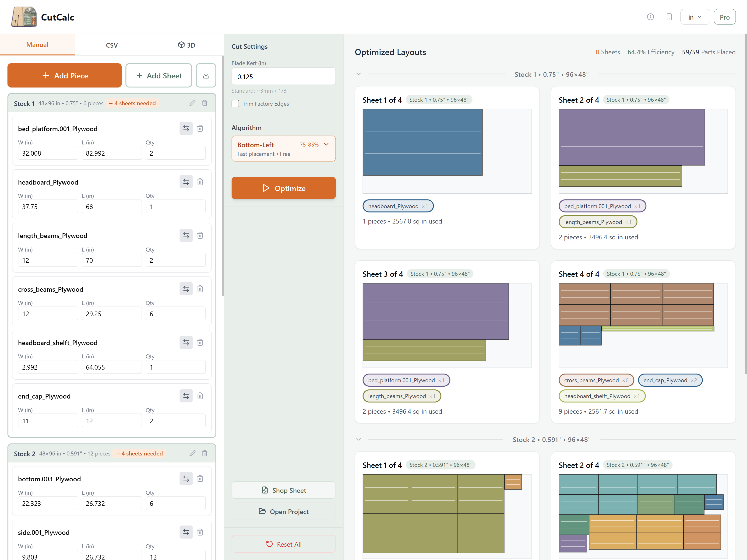
Task: Swap dimensions of cross_beams_Plywood piece
Action: click(186, 289)
